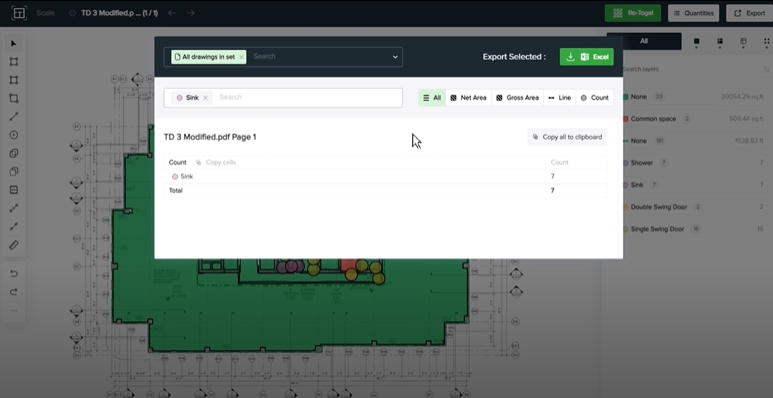Image resolution: width=773 pixels, height=398 pixels.
Task: Select the ruler measure tool
Action: pyautogui.click(x=14, y=245)
